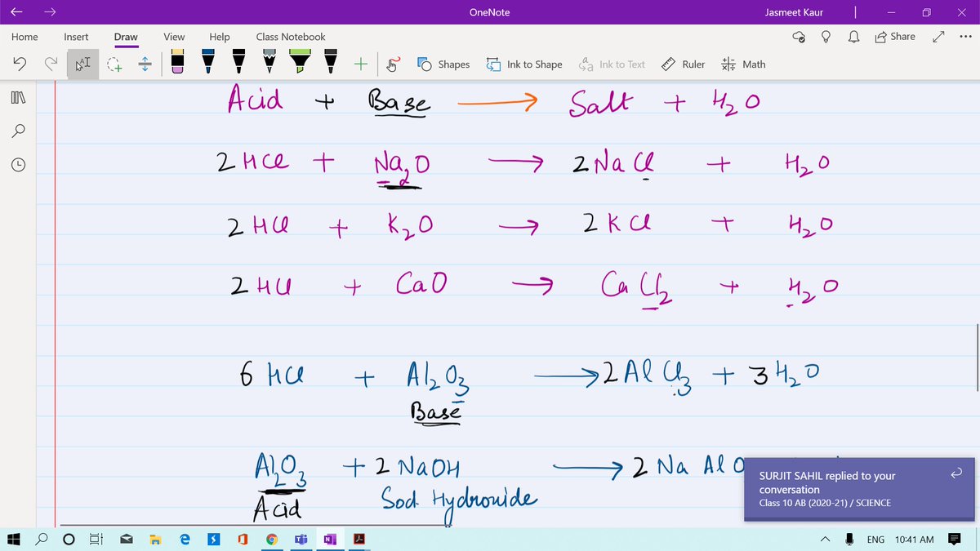The image size is (980, 551).
Task: Add a new pen with plus icon
Action: [x=361, y=64]
